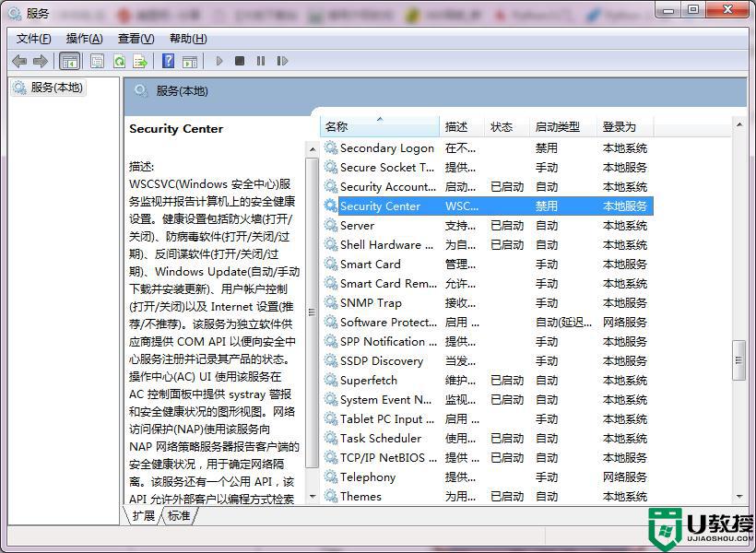Toggle the Action pane toolbar icon
This screenshot has height=553, width=756.
pyautogui.click(x=190, y=61)
